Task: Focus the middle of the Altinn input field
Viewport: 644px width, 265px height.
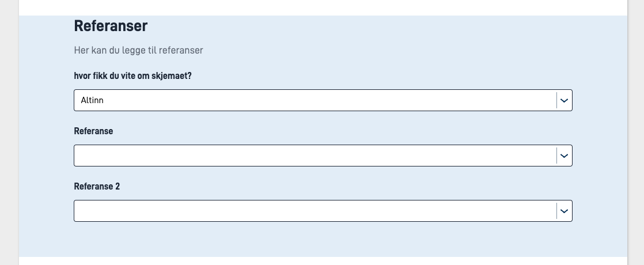Action: [x=315, y=100]
